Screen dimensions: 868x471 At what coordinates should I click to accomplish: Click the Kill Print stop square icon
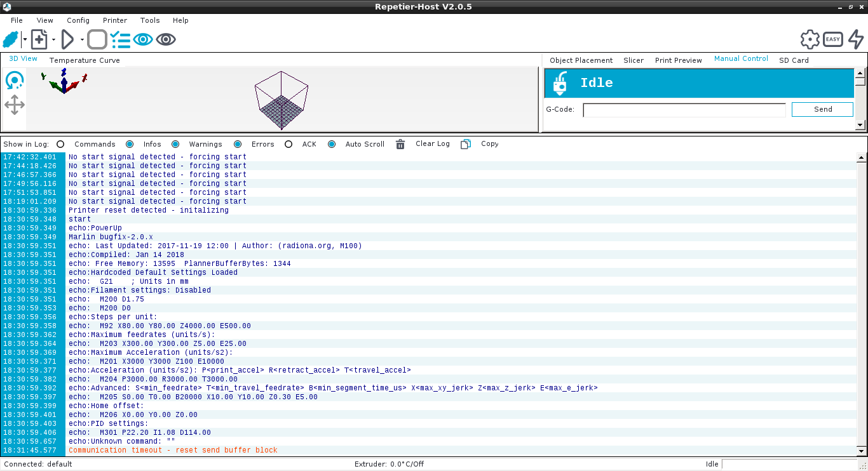pyautogui.click(x=97, y=39)
